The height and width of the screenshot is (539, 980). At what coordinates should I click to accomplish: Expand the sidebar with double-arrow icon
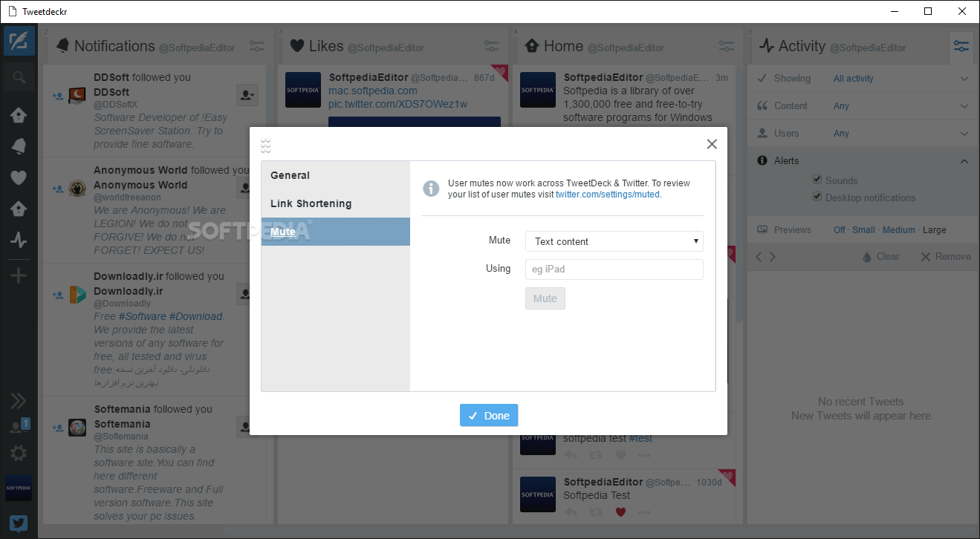[19, 401]
